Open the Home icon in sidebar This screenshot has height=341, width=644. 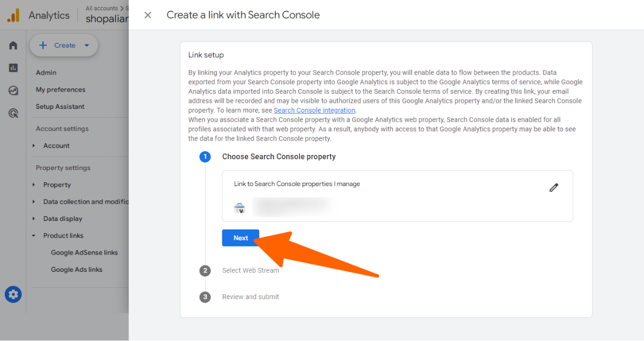[13, 46]
